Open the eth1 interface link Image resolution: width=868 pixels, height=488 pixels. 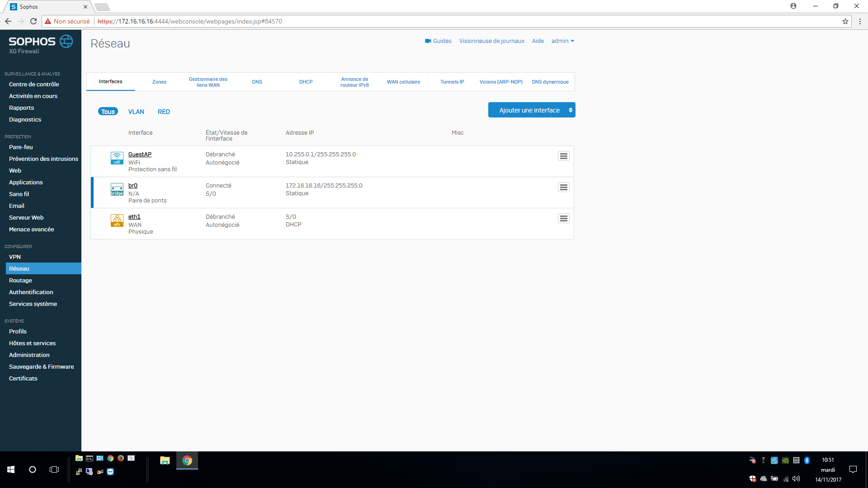(134, 217)
